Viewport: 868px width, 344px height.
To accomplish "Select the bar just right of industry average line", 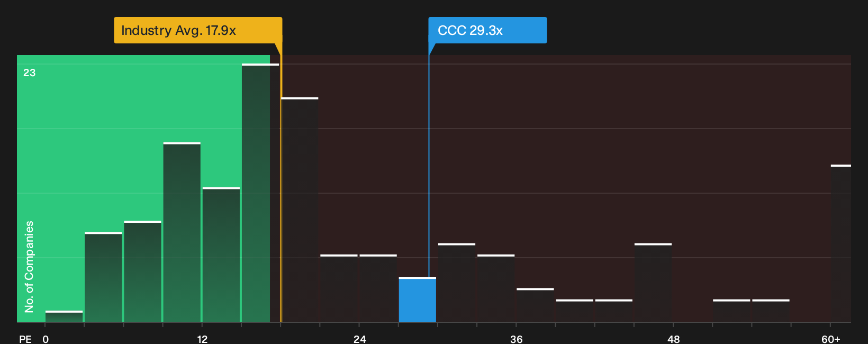I will pos(300,210).
